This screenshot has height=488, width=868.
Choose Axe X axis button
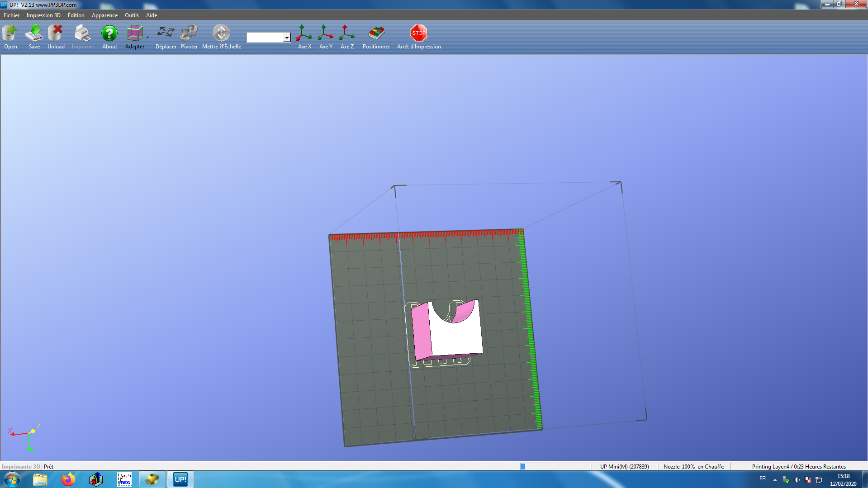[x=304, y=33]
